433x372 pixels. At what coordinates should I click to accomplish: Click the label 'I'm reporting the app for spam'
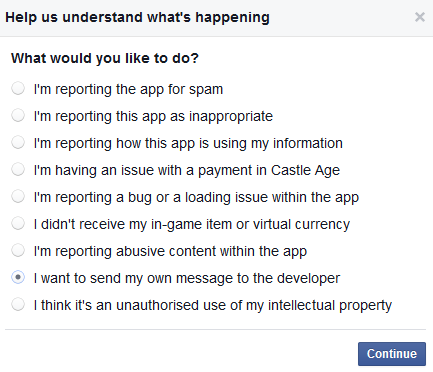pyautogui.click(x=128, y=90)
